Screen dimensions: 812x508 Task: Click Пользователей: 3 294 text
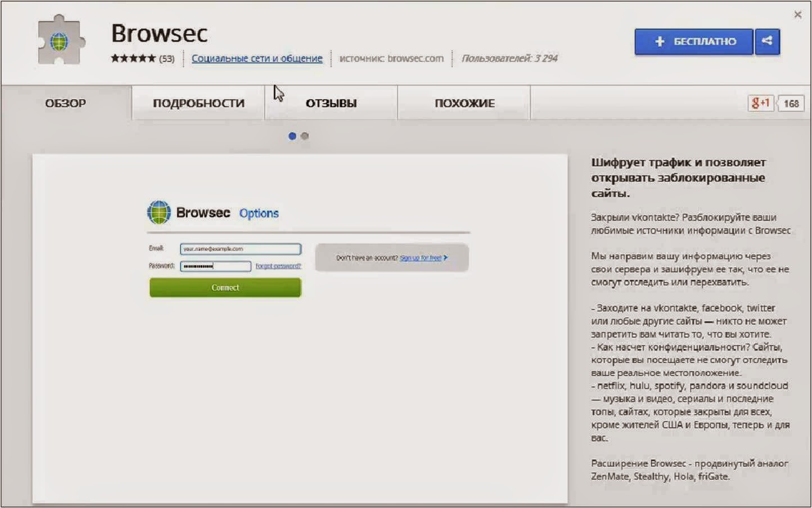[x=509, y=58]
